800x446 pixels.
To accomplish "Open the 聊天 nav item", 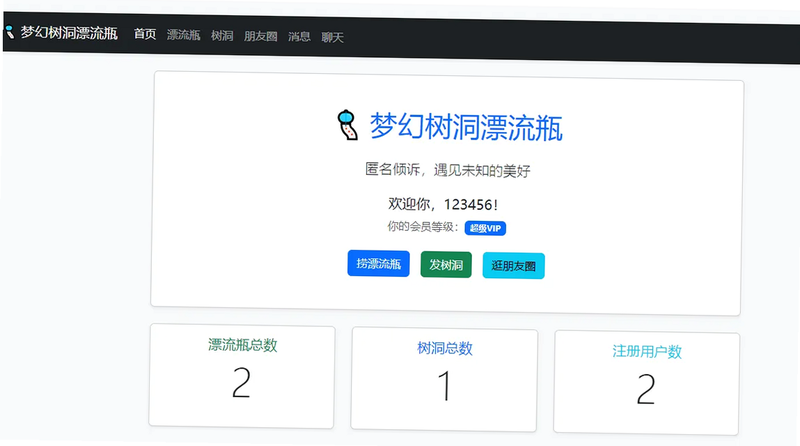I will (x=332, y=37).
